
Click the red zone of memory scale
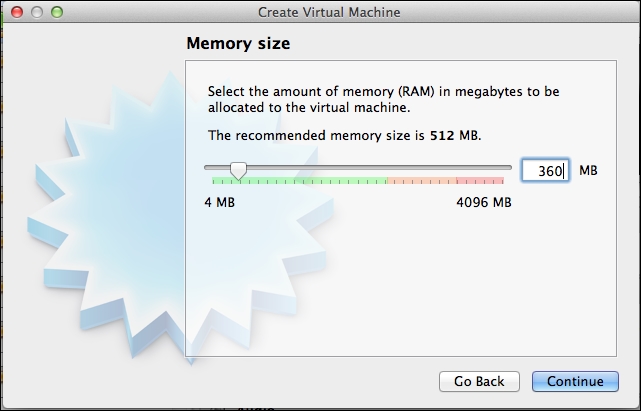(x=480, y=181)
